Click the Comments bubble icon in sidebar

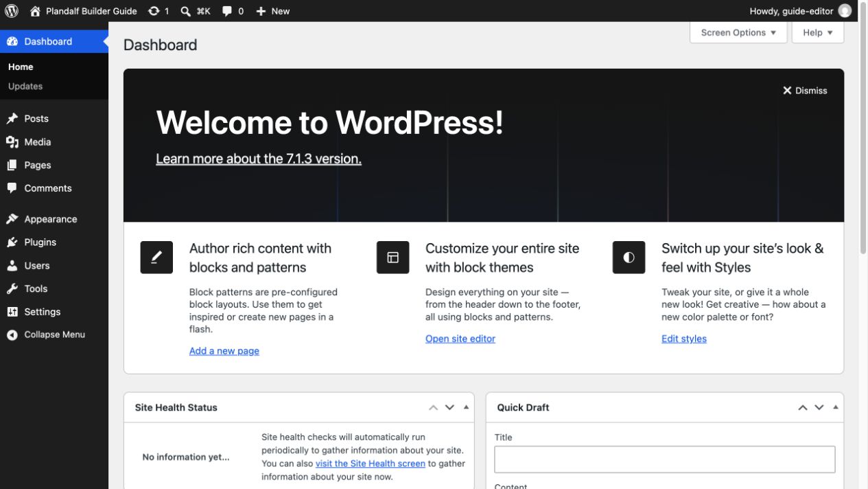(x=12, y=188)
